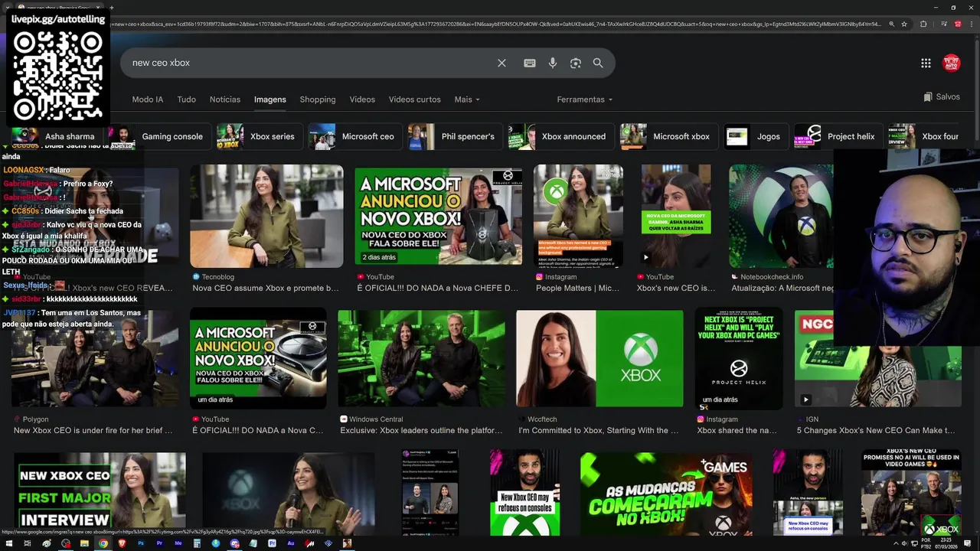
Task: Open the browser extensions puzzle icon
Action: tap(923, 24)
